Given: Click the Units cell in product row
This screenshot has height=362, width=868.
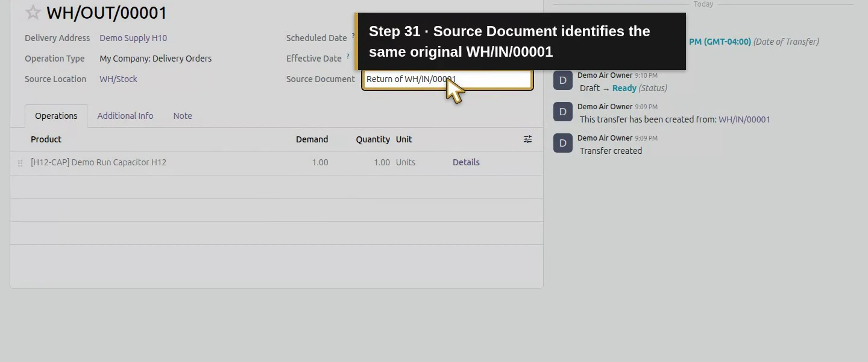Looking at the screenshot, I should coord(406,162).
